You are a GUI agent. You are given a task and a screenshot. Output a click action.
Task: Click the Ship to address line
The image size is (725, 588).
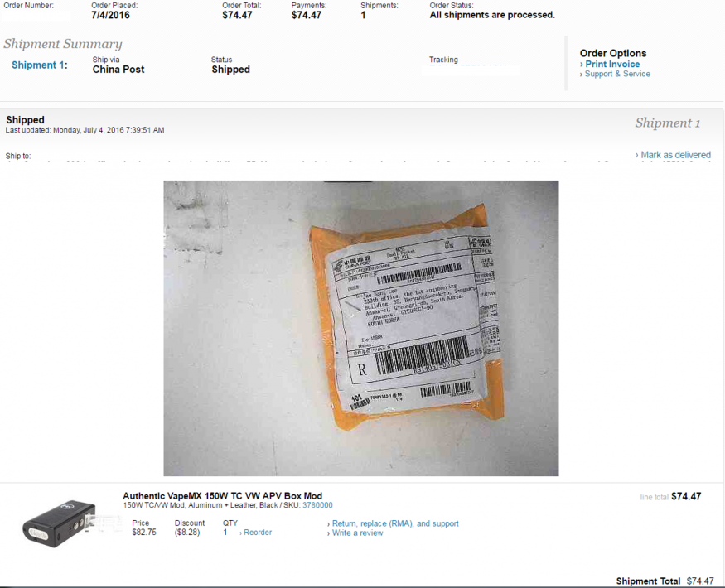358,162
